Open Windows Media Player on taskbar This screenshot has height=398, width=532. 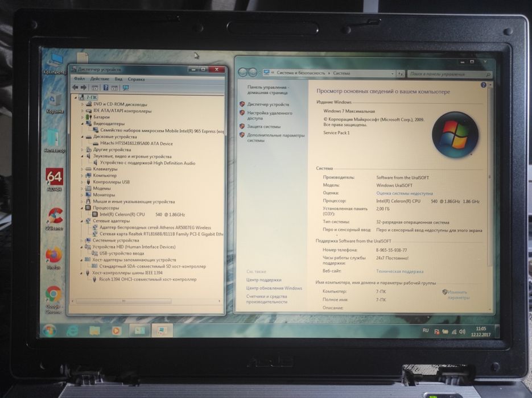point(117,330)
